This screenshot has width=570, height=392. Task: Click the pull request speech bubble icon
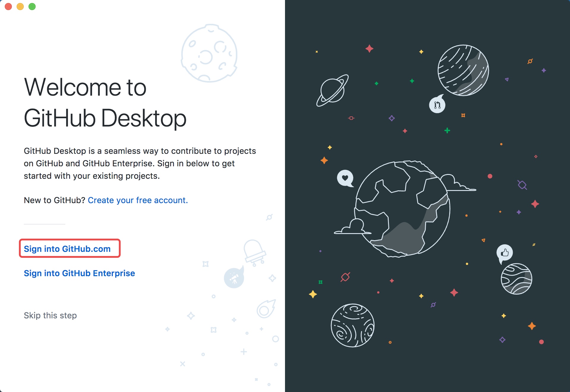tap(437, 105)
